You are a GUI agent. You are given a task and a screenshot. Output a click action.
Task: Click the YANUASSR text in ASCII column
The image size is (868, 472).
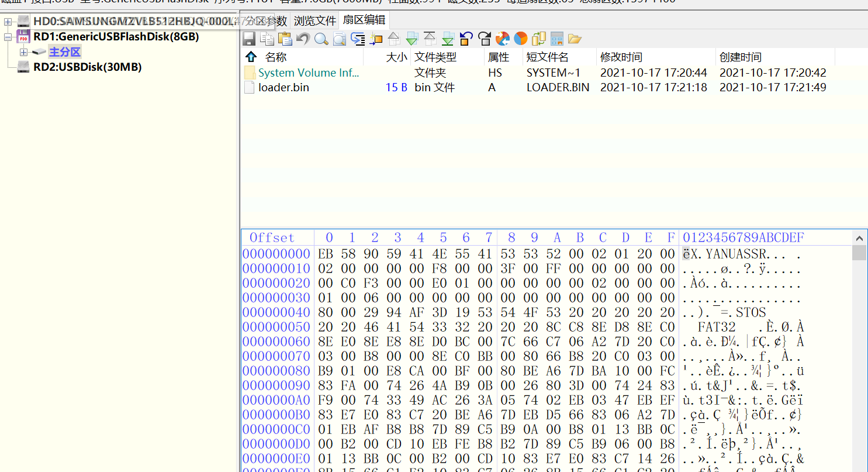[x=736, y=254]
